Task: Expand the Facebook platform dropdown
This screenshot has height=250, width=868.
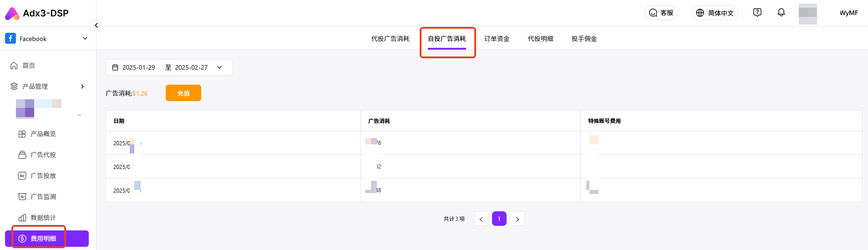Action: coord(85,39)
